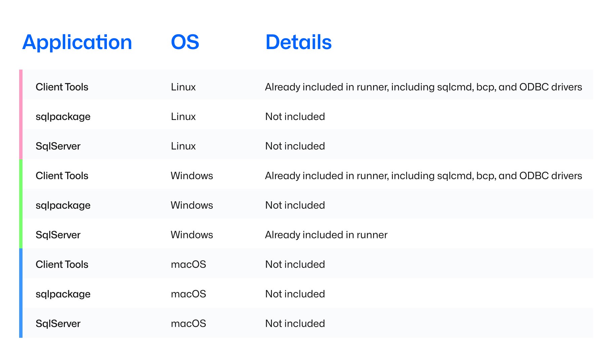Screen dimensions: 607x364
Task: Click Not included for Windows sqlpackage
Action: click(x=295, y=205)
